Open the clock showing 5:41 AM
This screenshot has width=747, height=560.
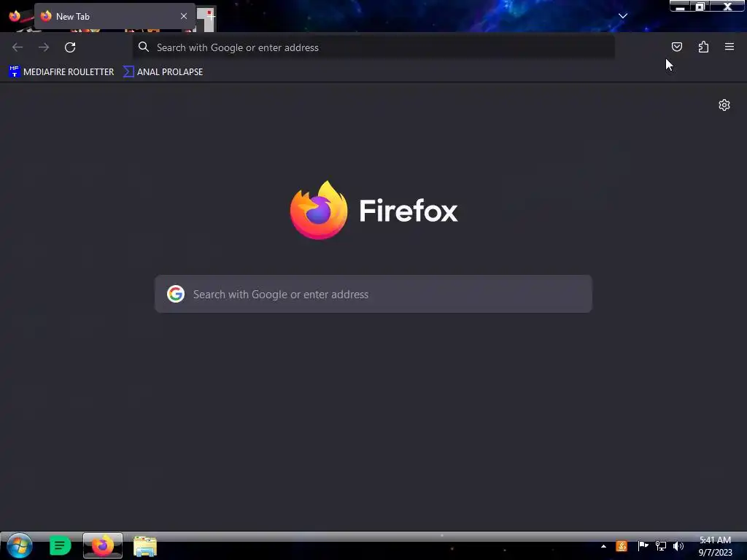(x=715, y=546)
